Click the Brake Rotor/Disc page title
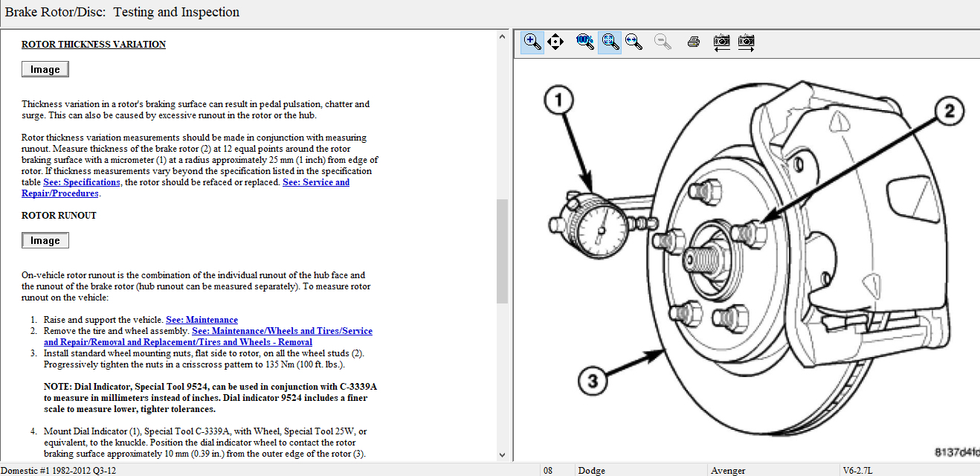This screenshot has height=476, width=980. [123, 12]
